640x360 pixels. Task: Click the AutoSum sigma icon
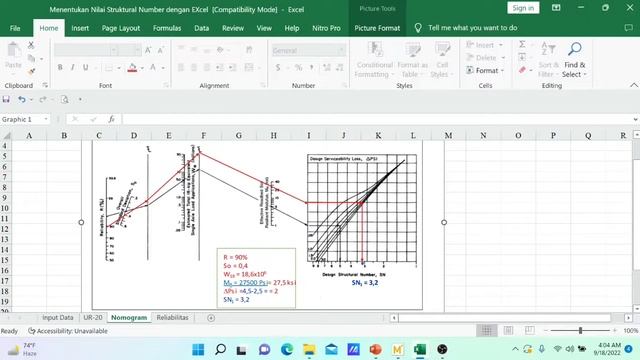522,44
